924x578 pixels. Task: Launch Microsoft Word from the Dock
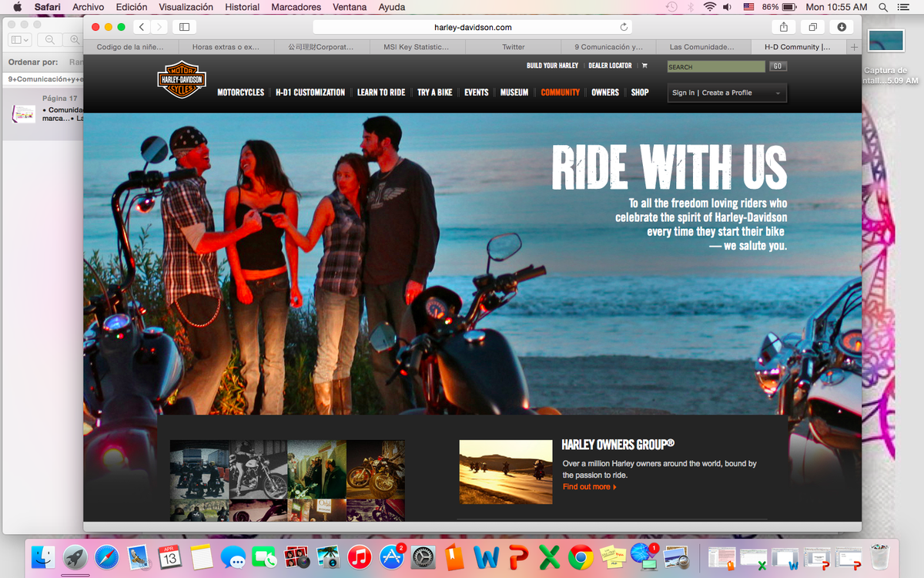tap(487, 556)
